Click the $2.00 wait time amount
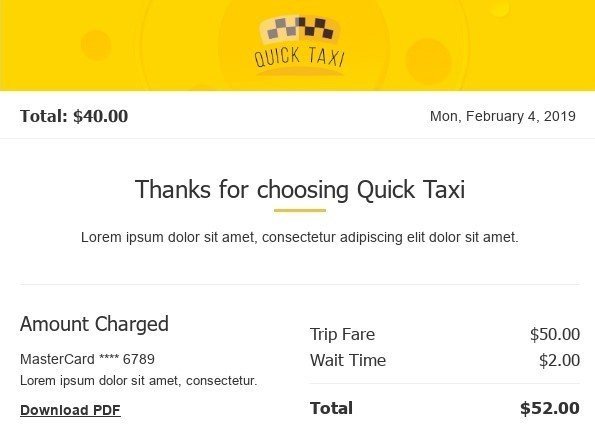The height and width of the screenshot is (430, 595). coord(559,360)
